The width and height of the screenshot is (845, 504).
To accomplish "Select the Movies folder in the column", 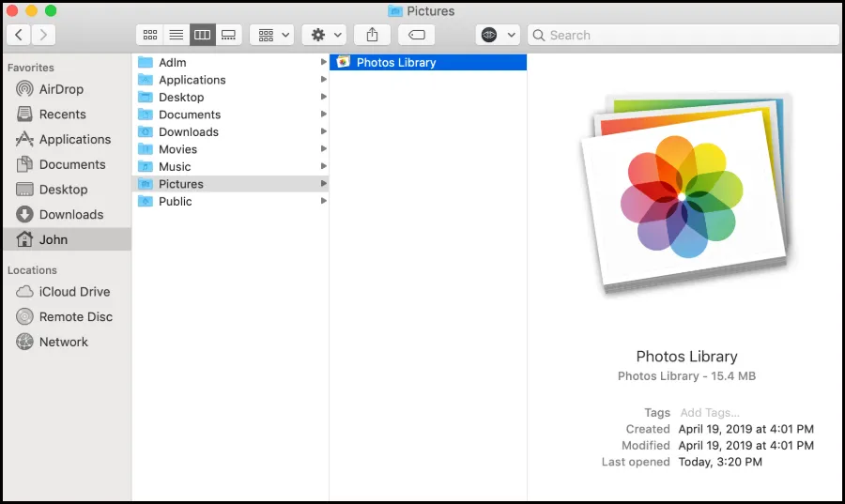I will pos(230,149).
